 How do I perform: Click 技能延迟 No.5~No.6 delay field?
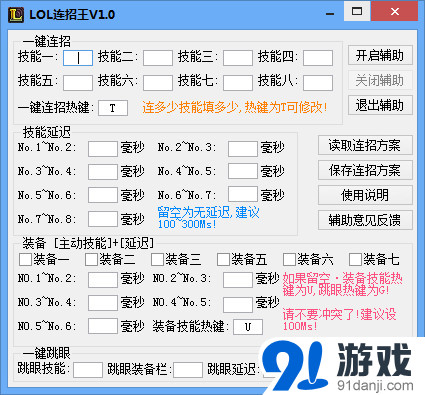tap(103, 195)
